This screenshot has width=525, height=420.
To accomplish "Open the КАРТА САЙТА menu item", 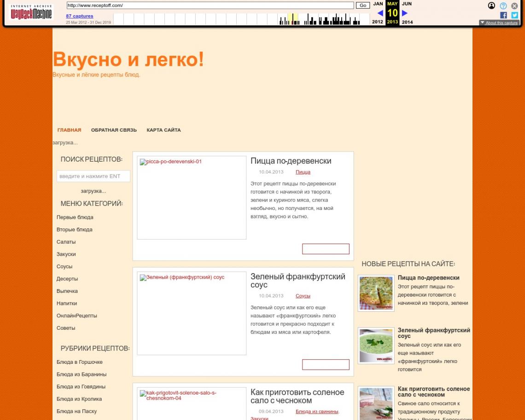I will coord(164,130).
